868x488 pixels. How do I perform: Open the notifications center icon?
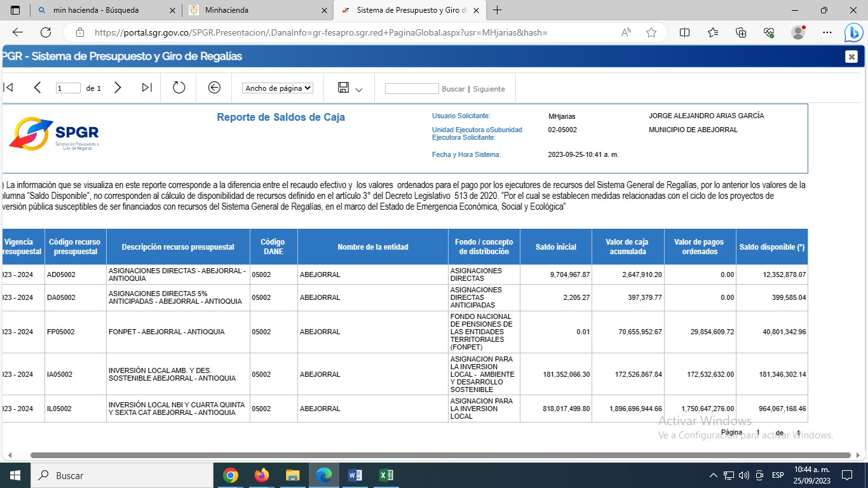click(846, 475)
